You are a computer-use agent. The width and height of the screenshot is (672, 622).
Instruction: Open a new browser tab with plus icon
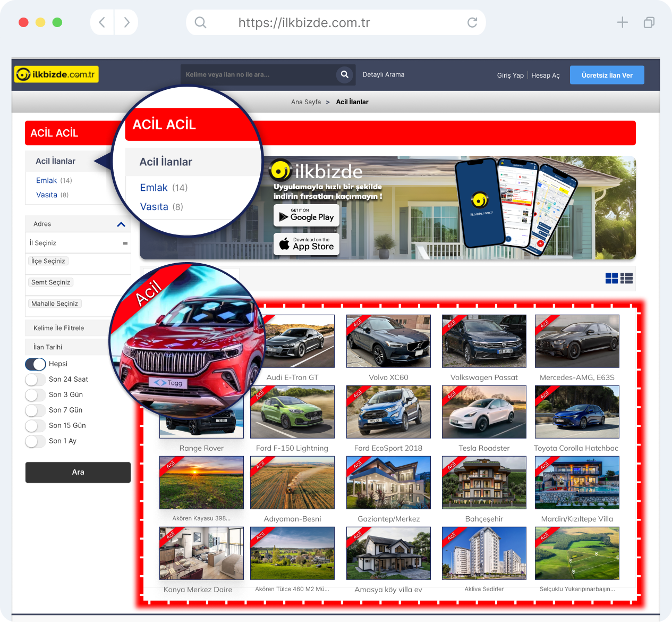tap(623, 22)
